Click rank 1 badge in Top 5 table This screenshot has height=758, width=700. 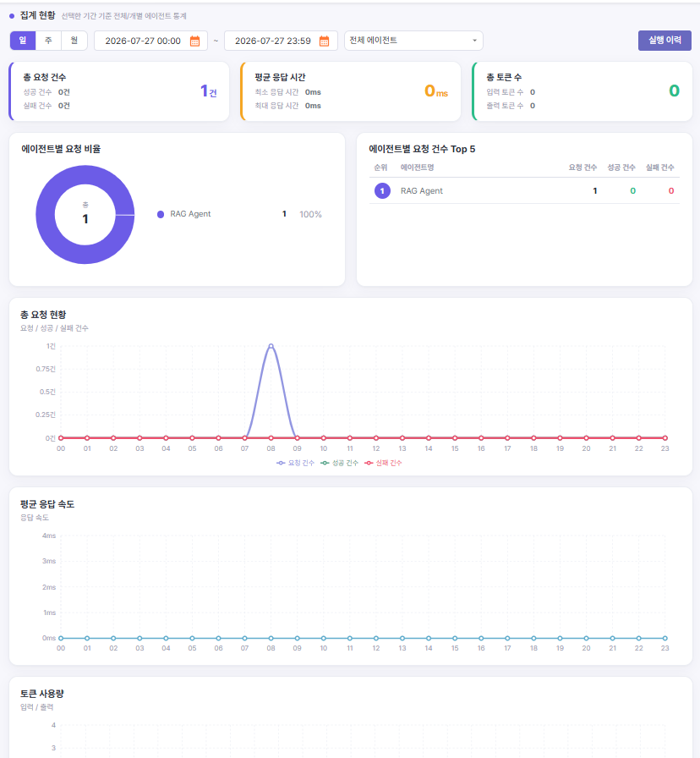coord(382,191)
